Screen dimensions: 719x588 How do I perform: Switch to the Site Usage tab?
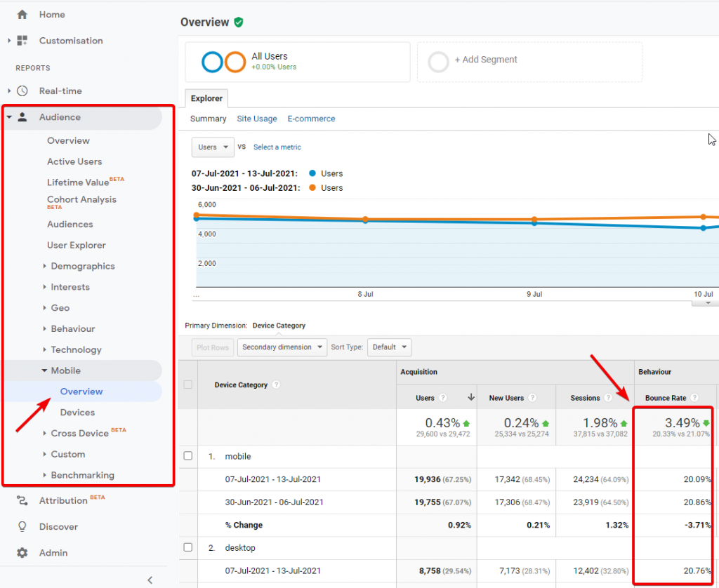click(256, 119)
